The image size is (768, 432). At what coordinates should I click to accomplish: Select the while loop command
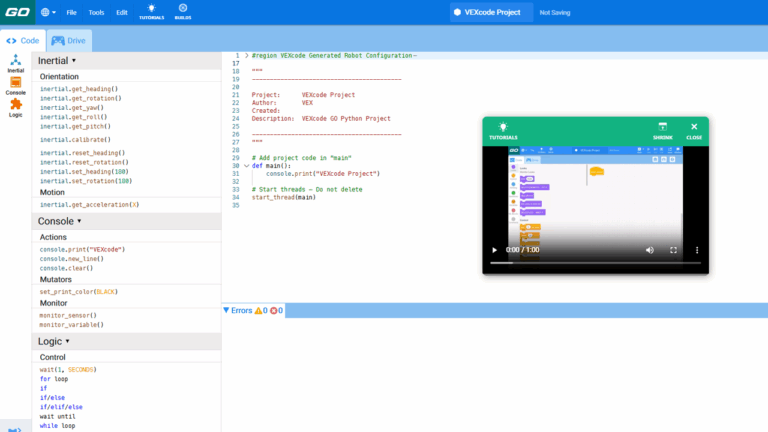(57, 426)
